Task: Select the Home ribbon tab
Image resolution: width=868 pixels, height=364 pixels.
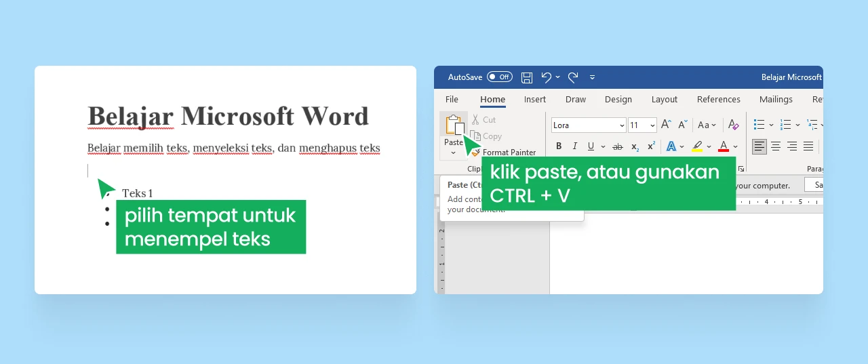Action: [492, 99]
